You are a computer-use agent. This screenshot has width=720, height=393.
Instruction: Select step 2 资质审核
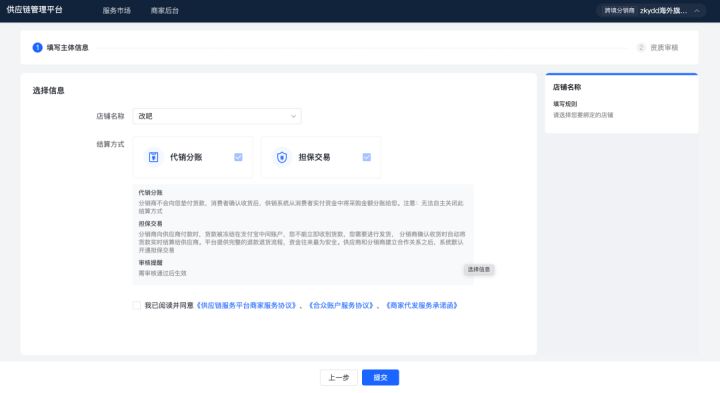[658, 47]
